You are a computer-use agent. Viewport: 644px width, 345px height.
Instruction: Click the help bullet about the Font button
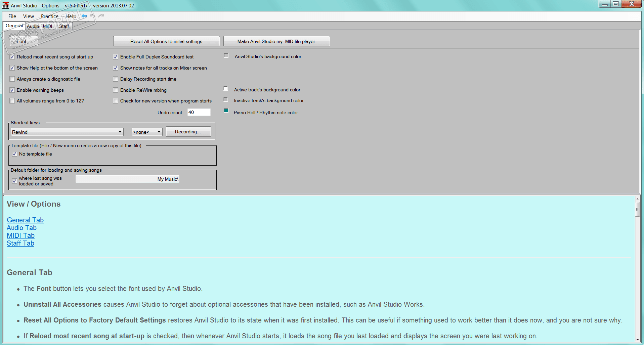113,289
